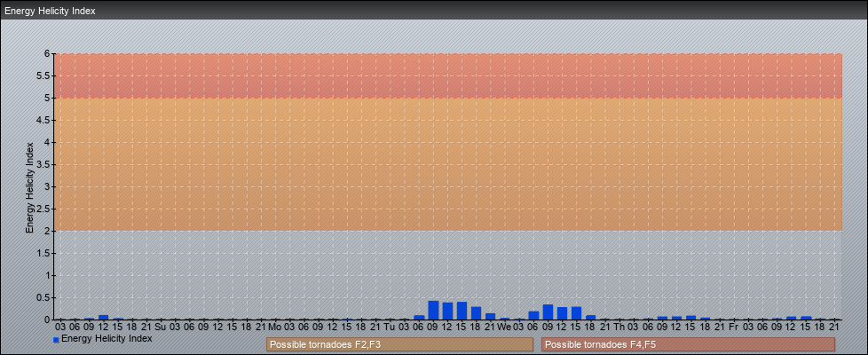The image size is (868, 355).
Task: Click the 1.5 value on y-axis
Action: 44,253
